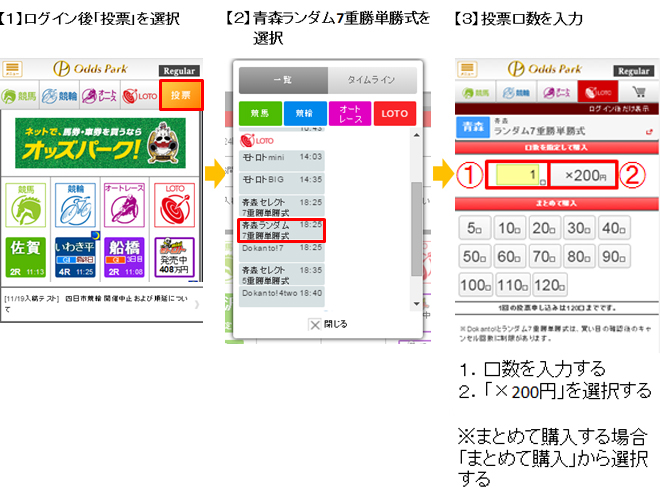Viewport: 660px width, 500px height.
Task: Select オートレース tab in first screen nav
Action: pyautogui.click(x=99, y=96)
